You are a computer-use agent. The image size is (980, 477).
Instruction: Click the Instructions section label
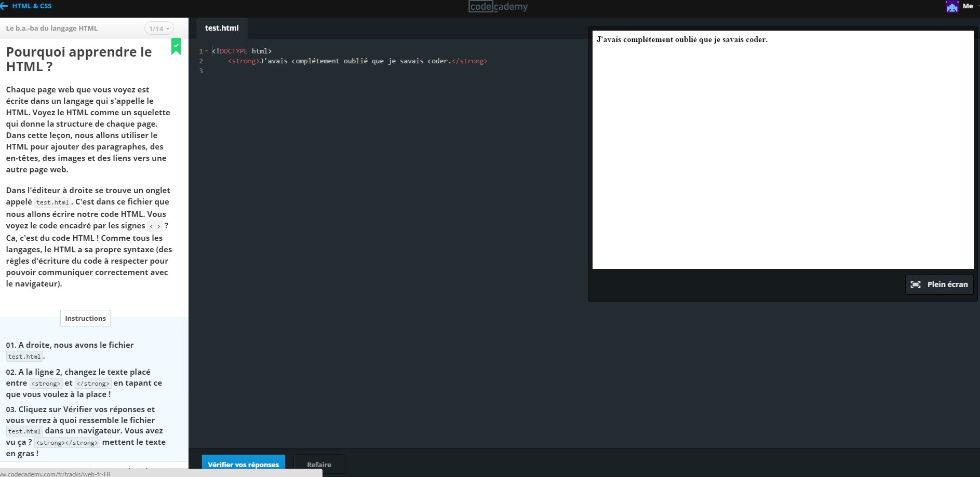(x=85, y=318)
